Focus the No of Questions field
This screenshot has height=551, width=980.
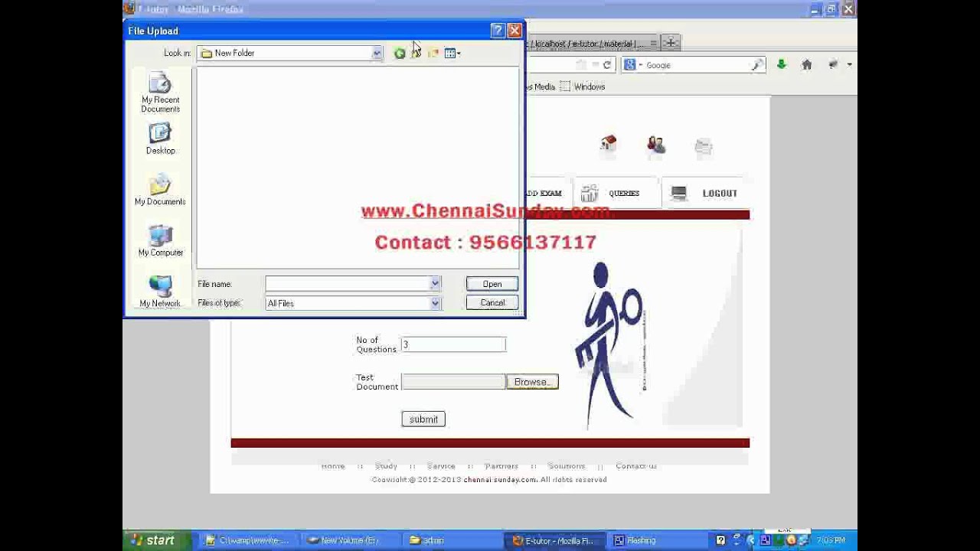(453, 344)
